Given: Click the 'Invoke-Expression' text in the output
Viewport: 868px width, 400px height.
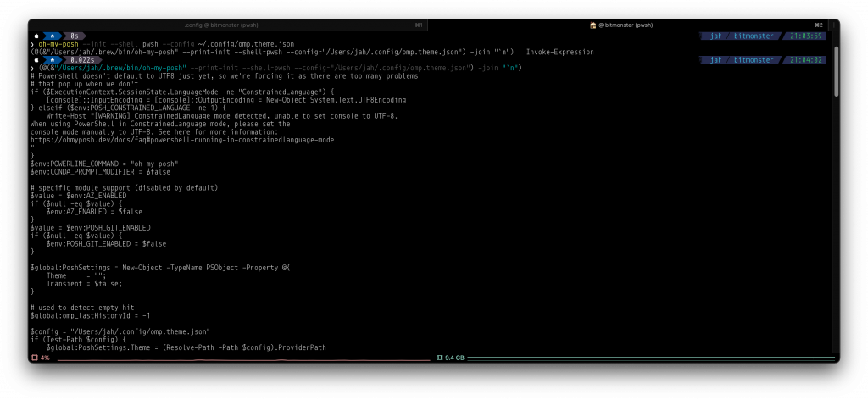Looking at the screenshot, I should pos(559,52).
